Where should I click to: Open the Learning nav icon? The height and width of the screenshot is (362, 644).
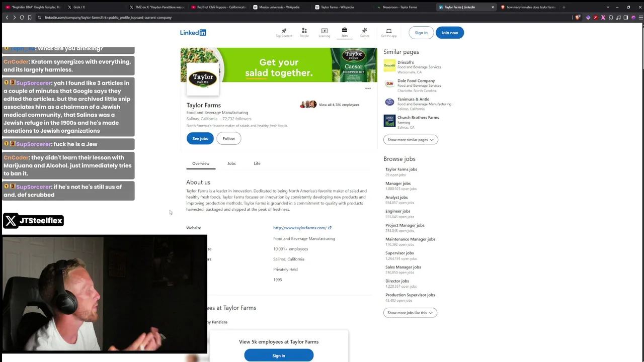tap(325, 31)
